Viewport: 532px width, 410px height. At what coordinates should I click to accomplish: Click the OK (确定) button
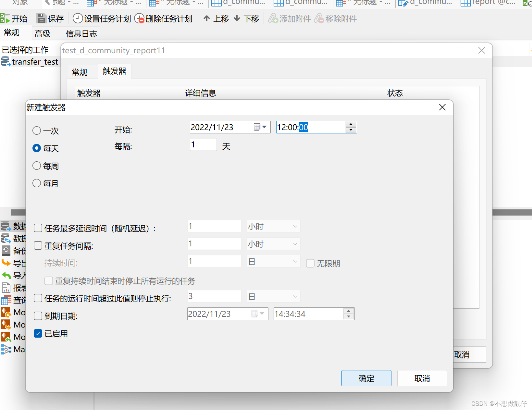coord(366,378)
